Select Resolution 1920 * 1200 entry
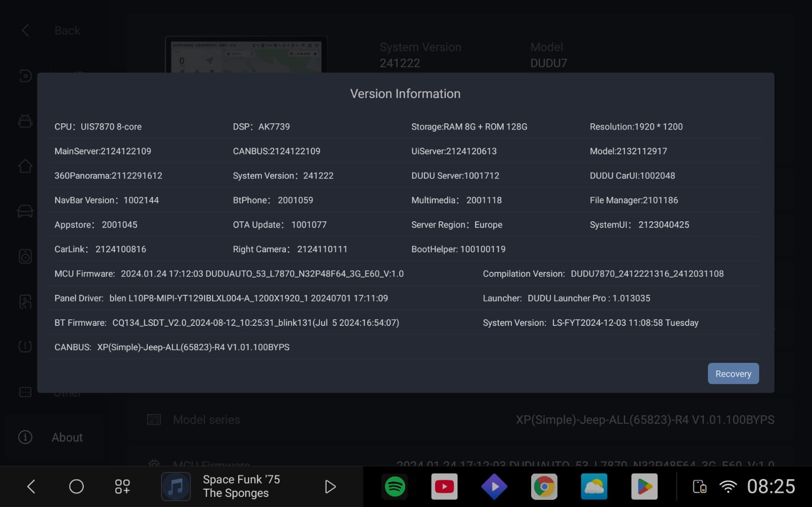The height and width of the screenshot is (507, 812). [x=636, y=127]
